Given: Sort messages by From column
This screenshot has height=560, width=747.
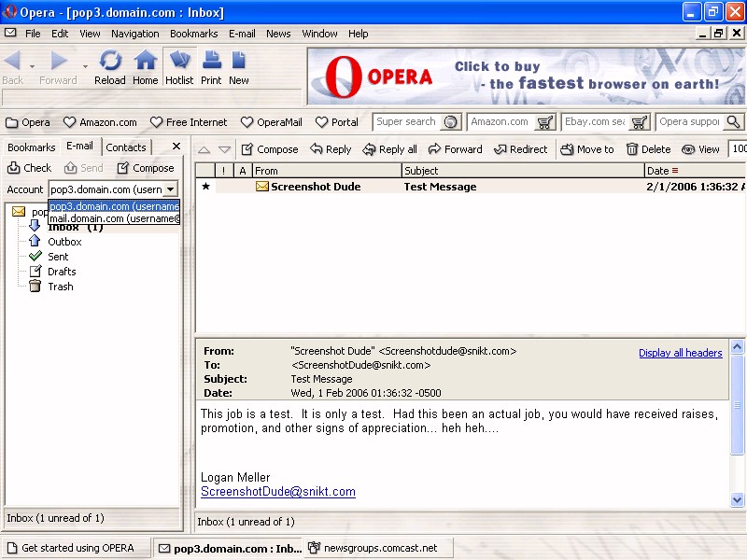Looking at the screenshot, I should (327, 171).
